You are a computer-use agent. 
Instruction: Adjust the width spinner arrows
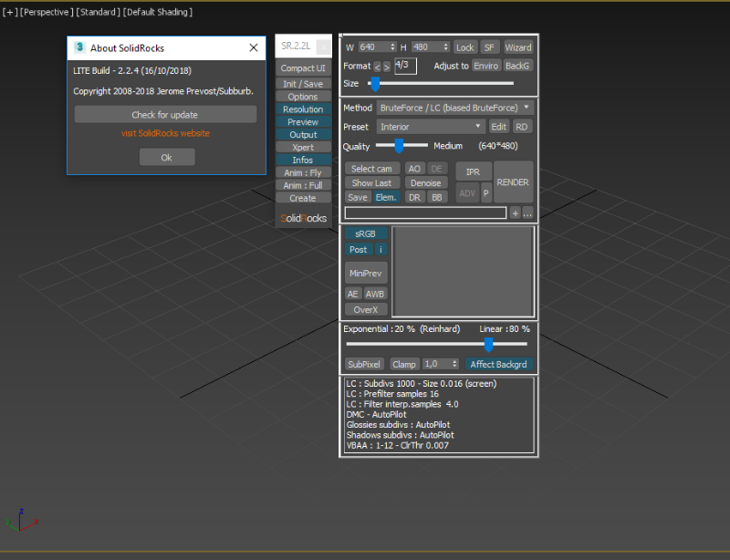[x=393, y=47]
